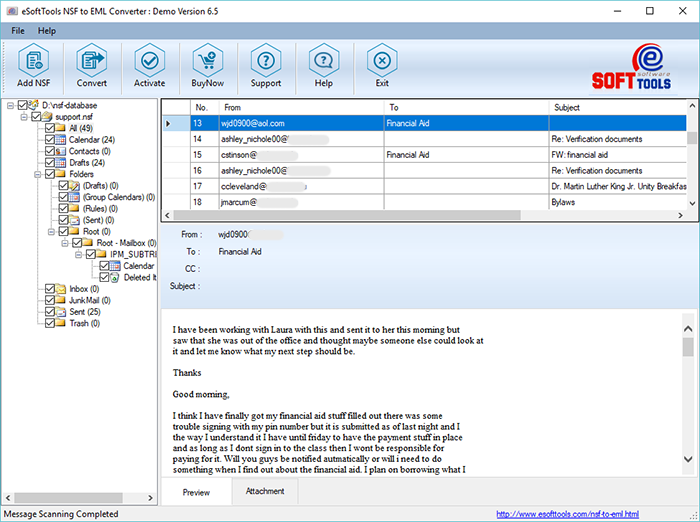Open the Support question mark icon
700x522 pixels.
(266, 61)
